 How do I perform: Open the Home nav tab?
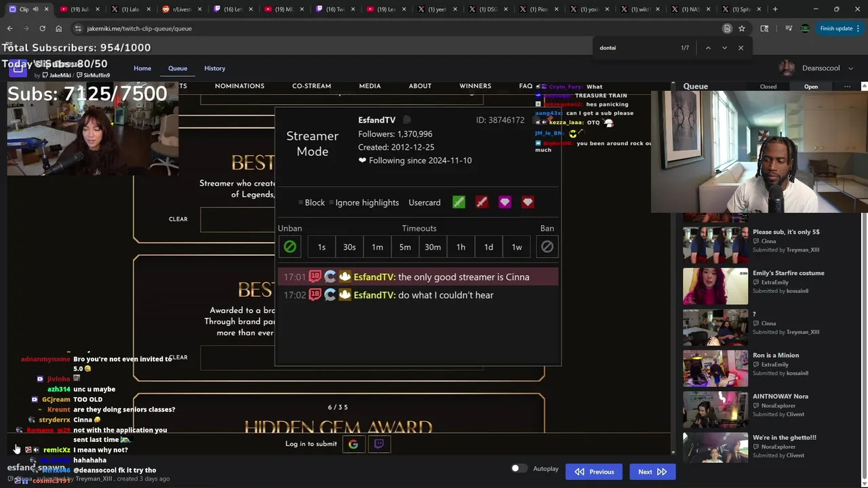pos(142,68)
